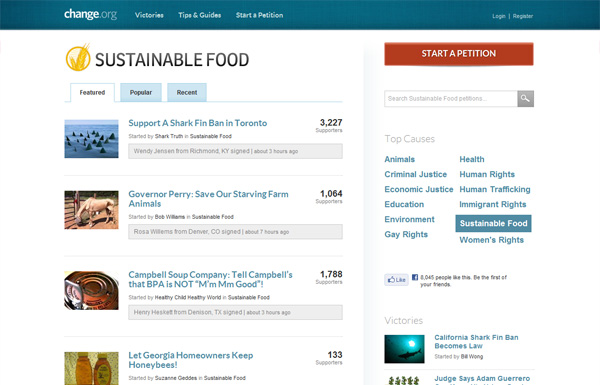The height and width of the screenshot is (385, 600).
Task: Click the Henry Heskett signed activity box
Action: [235, 312]
